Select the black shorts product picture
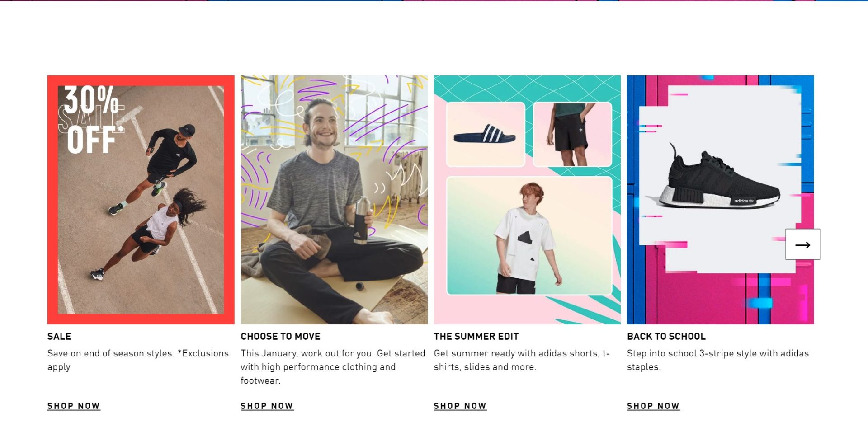Viewport: 868px width, 436px height. click(x=572, y=134)
